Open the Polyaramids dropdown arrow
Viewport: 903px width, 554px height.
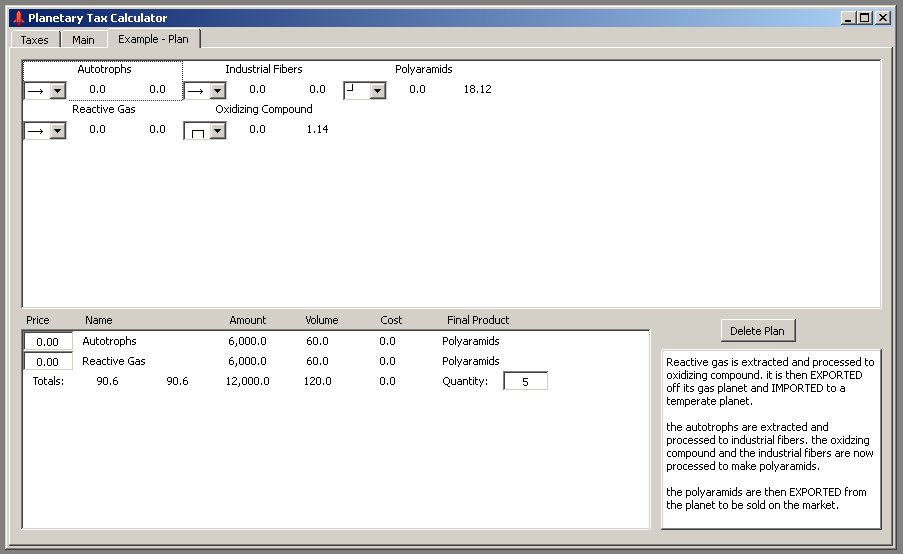[377, 90]
